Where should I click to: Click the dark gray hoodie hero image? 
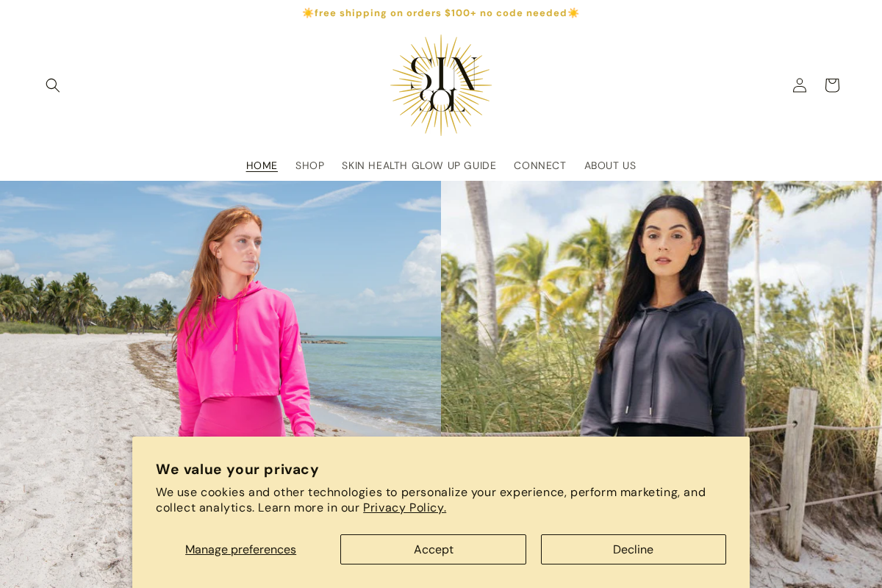pos(661,309)
